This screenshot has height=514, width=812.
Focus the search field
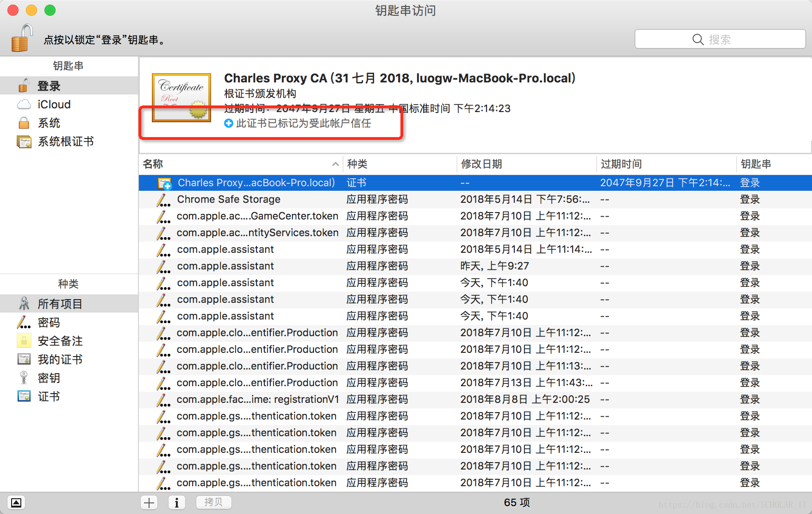point(720,39)
